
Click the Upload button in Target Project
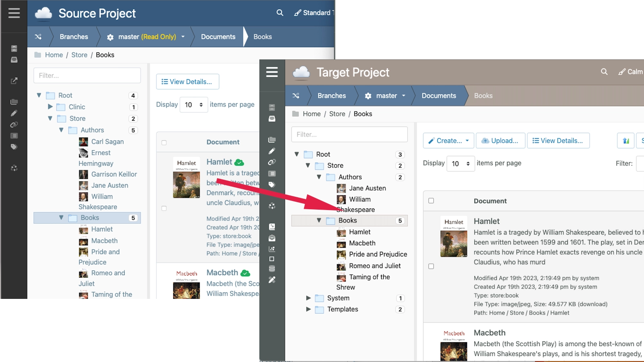tap(500, 141)
